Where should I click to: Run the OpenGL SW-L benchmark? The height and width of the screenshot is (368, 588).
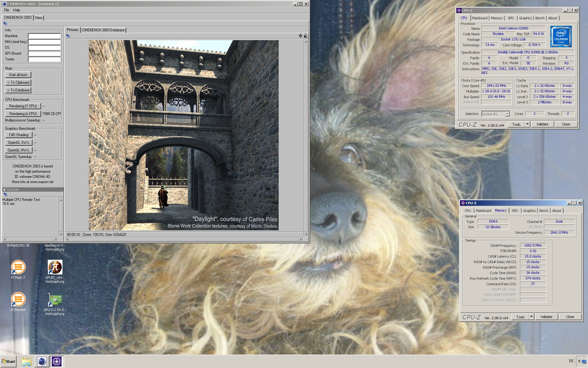(x=18, y=143)
